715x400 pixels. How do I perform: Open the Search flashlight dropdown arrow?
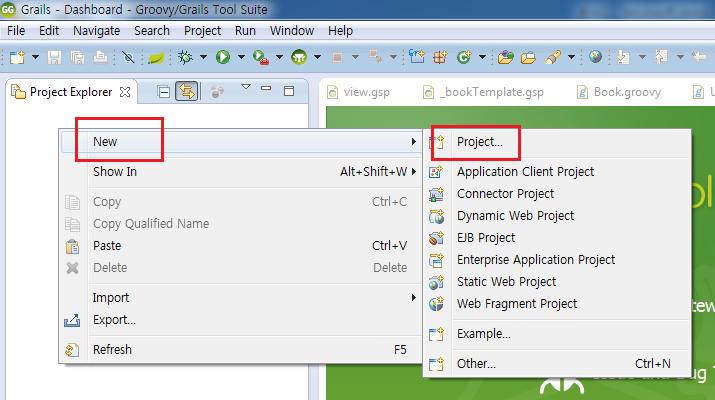click(x=571, y=57)
